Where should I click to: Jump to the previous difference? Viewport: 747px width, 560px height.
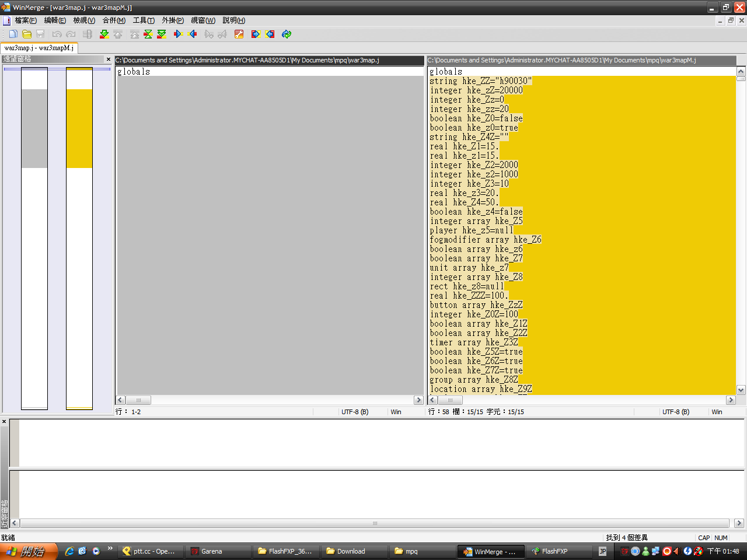click(118, 34)
